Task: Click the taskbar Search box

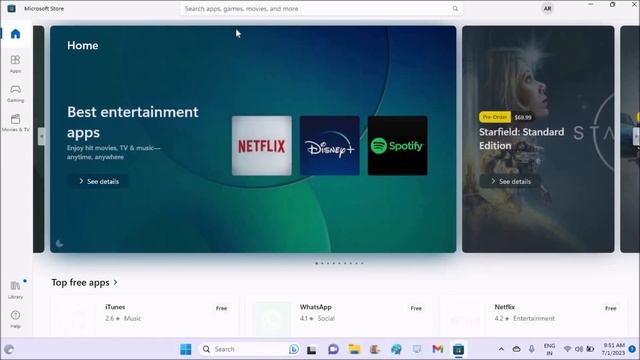Action: [249, 349]
